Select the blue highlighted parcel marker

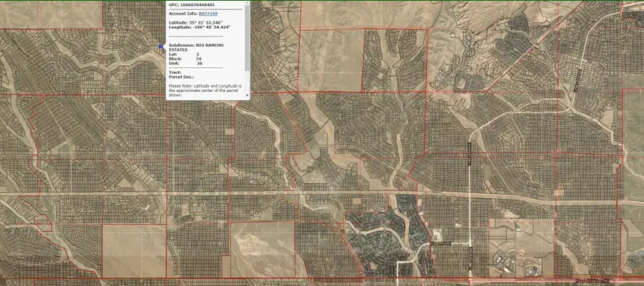click(x=160, y=47)
